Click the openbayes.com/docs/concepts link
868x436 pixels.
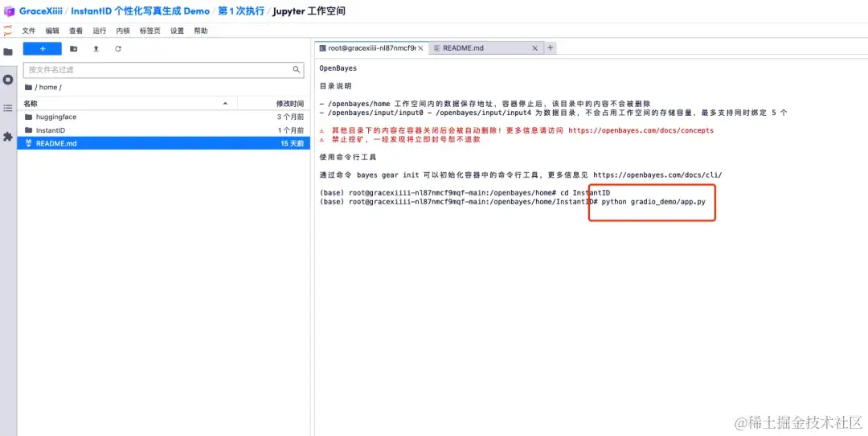[x=641, y=131]
